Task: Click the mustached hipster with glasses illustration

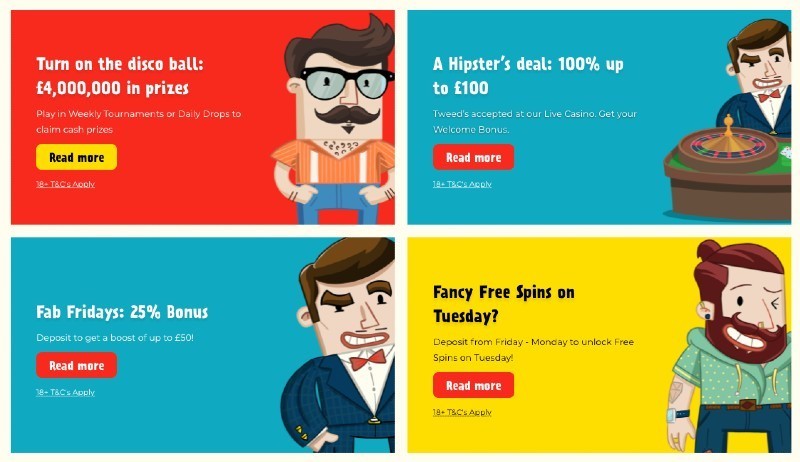Action: [x=334, y=120]
